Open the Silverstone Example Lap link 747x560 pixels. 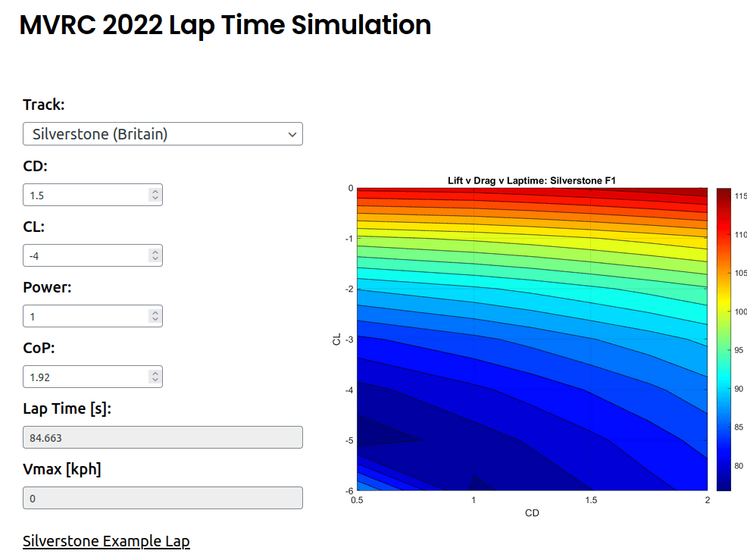click(106, 541)
